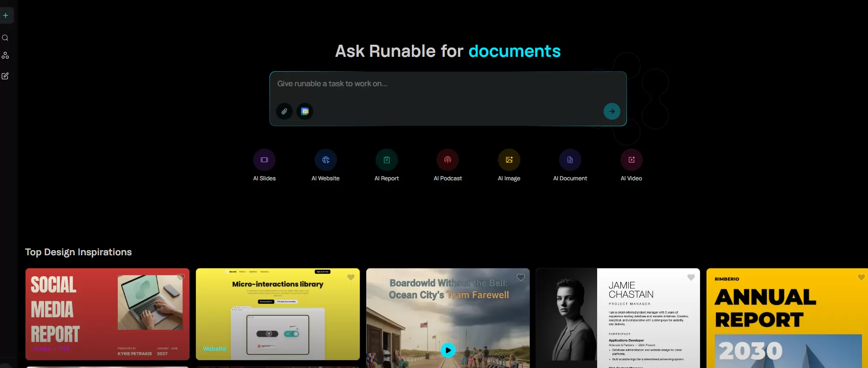The height and width of the screenshot is (368, 868).
Task: Select the AI Video icon
Action: coord(632,160)
